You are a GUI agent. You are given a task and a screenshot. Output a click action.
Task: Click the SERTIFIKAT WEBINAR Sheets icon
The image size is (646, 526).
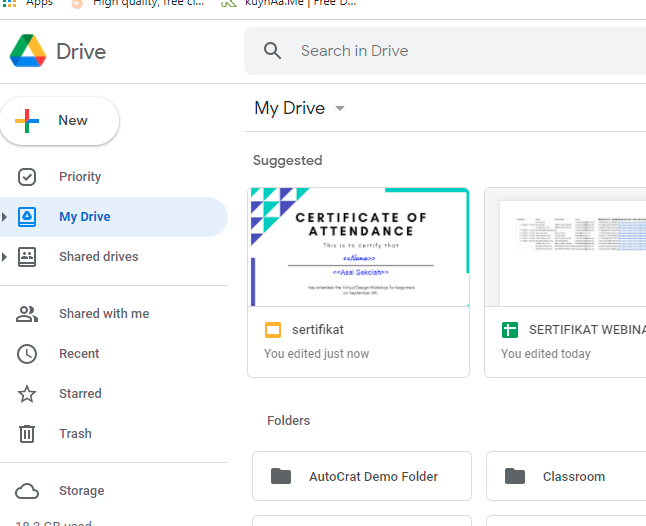pos(510,330)
